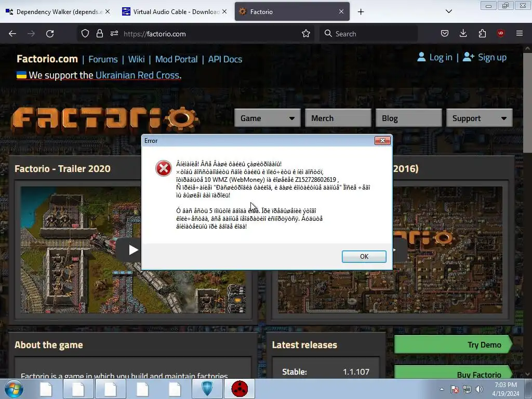Click the add-user icon beside Sign up
This screenshot has width=532, height=399.
pyautogui.click(x=468, y=57)
